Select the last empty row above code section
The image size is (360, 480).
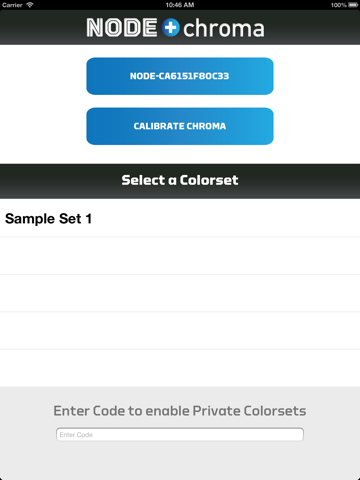point(180,368)
